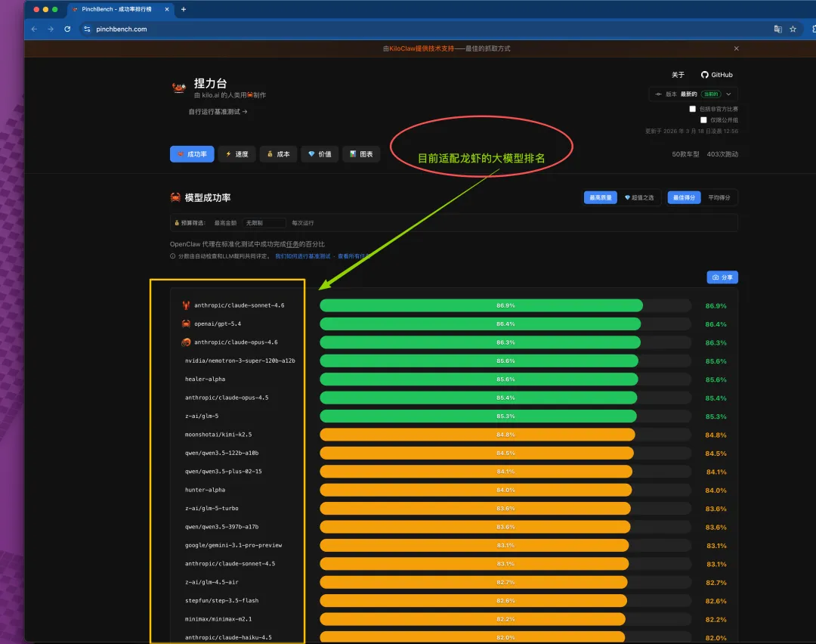The height and width of the screenshot is (644, 816).
Task: Select the google/gemini-3.1-pro-preview model name
Action: point(233,545)
